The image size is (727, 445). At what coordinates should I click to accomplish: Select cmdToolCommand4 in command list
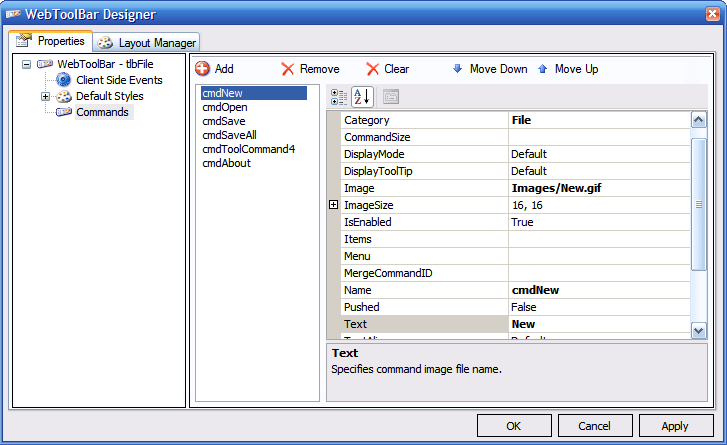pyautogui.click(x=249, y=149)
